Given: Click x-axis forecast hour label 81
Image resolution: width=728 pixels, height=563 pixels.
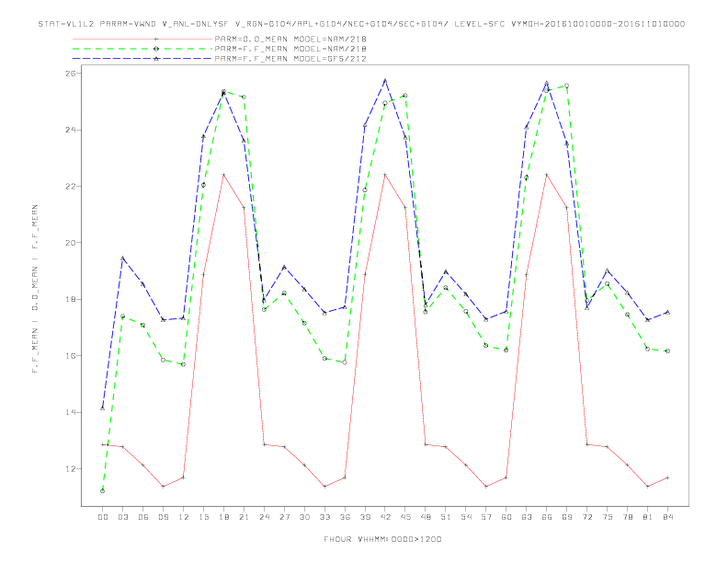Looking at the screenshot, I should click(x=648, y=517).
